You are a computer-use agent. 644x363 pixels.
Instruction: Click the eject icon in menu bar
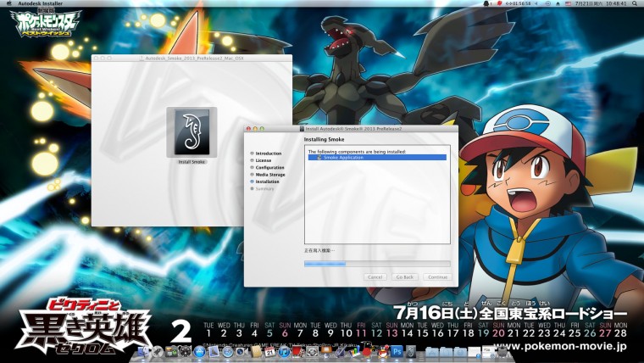point(558,3)
